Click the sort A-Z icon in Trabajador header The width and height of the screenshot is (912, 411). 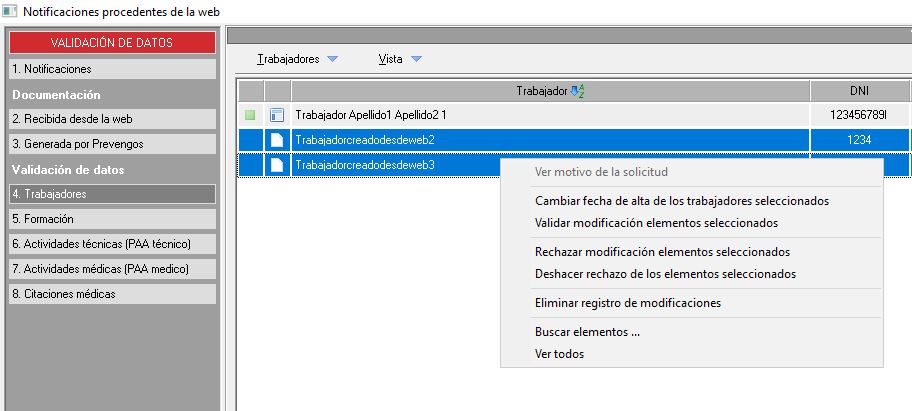[x=576, y=91]
